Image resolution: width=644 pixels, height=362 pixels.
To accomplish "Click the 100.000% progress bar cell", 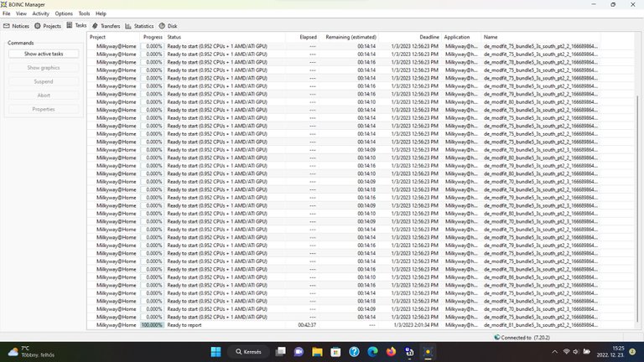I will 153,325.
